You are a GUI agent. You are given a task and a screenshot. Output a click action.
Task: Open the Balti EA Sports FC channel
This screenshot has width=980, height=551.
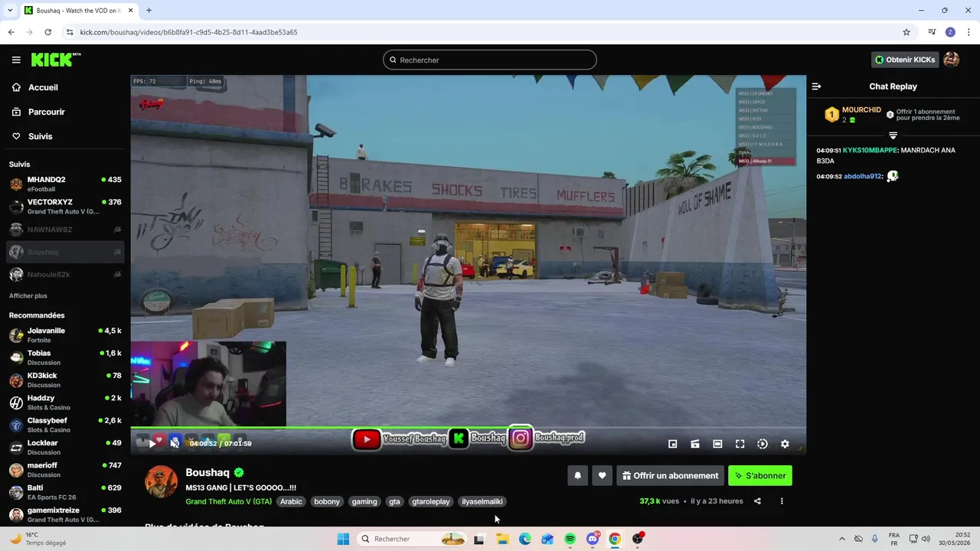click(65, 492)
